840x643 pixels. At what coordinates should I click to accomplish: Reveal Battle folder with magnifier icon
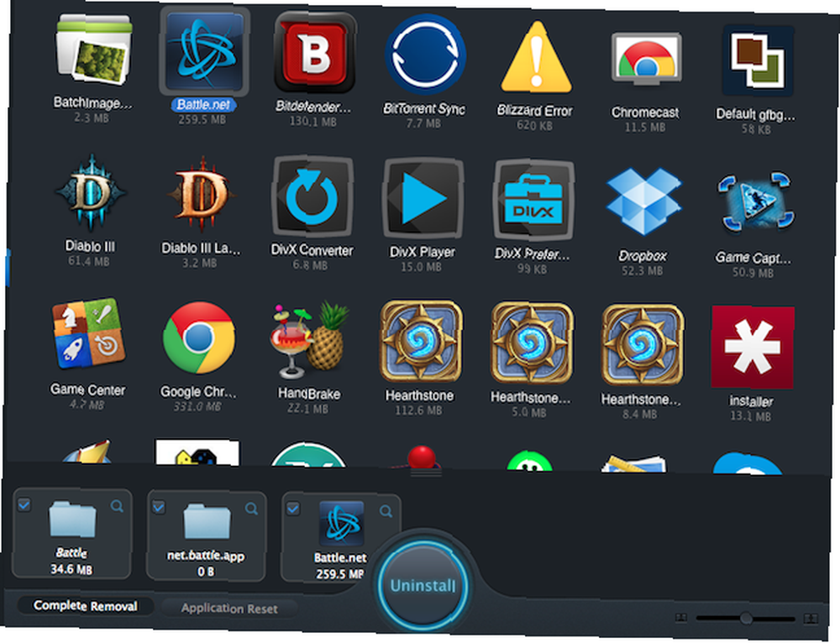[117, 506]
